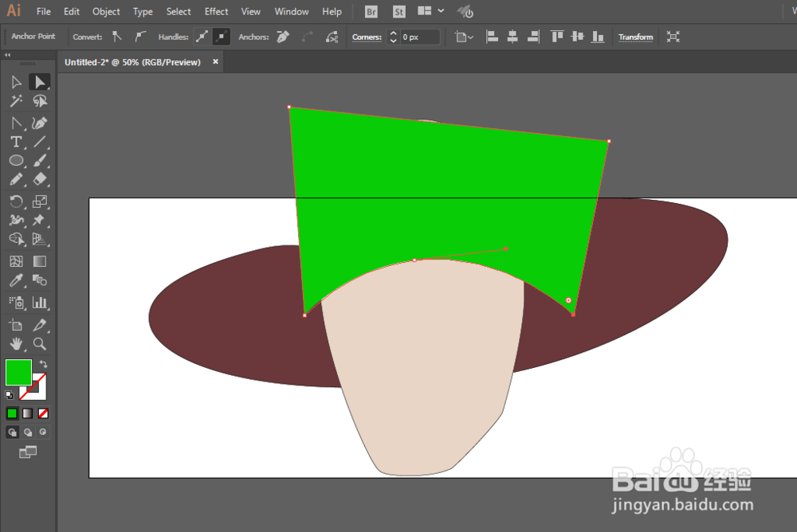Select the Lasso tool
Viewport: 797px width, 532px height.
(39, 101)
